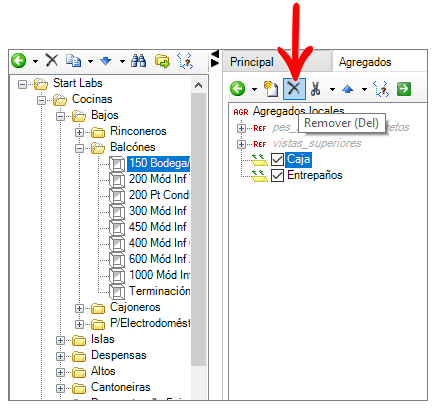Uncheck the Caja checkbox
439x413 pixels.
click(277, 159)
